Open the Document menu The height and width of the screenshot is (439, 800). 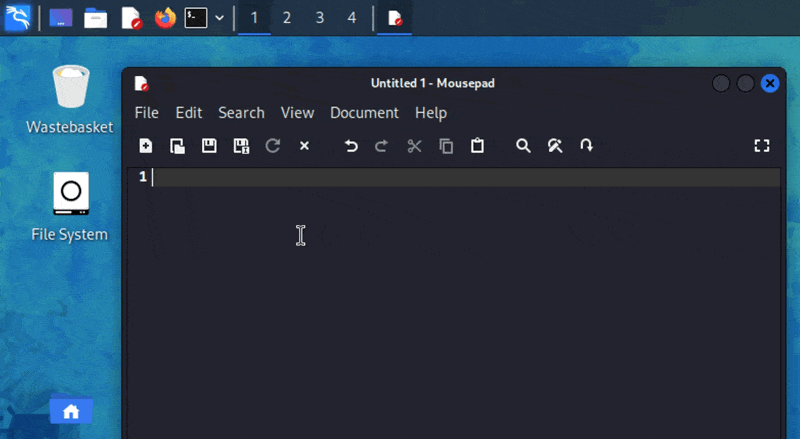pyautogui.click(x=364, y=113)
